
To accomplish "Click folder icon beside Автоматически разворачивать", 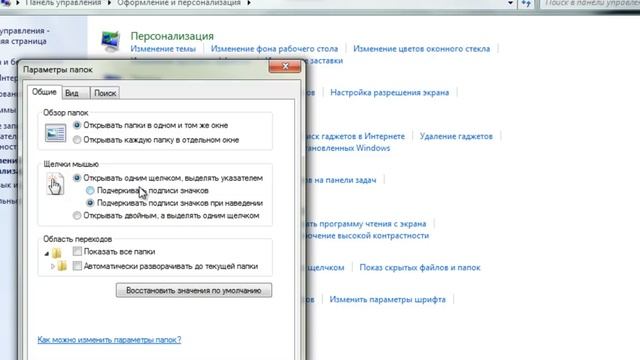I will coord(62,267).
